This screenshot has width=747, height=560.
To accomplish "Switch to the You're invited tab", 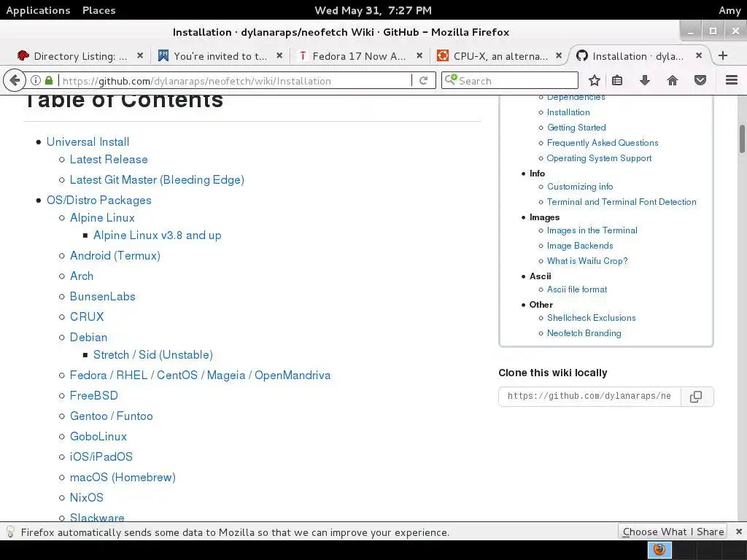I will tap(219, 56).
